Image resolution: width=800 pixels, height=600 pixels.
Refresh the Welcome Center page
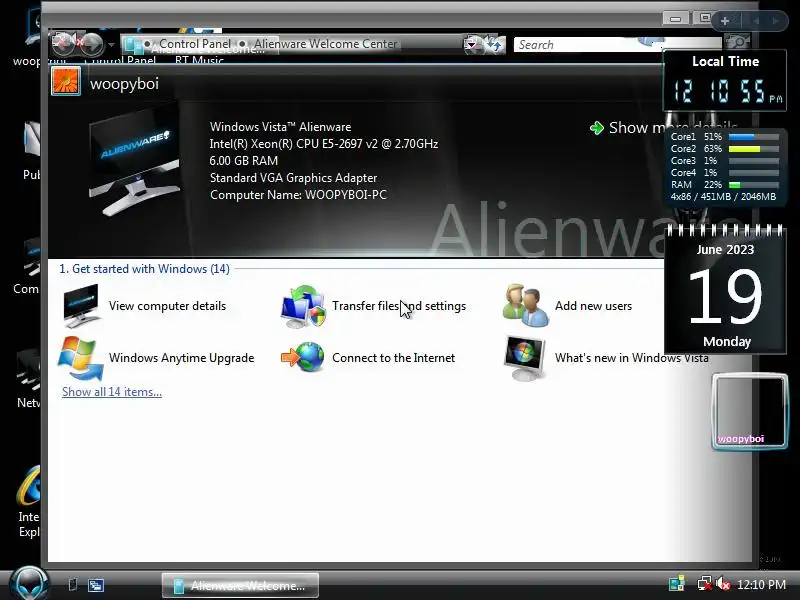tap(495, 44)
